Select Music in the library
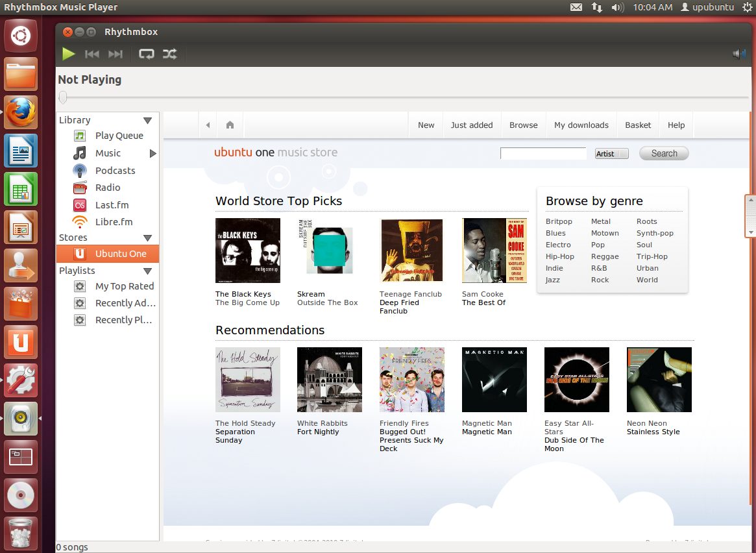The width and height of the screenshot is (756, 553). point(108,153)
